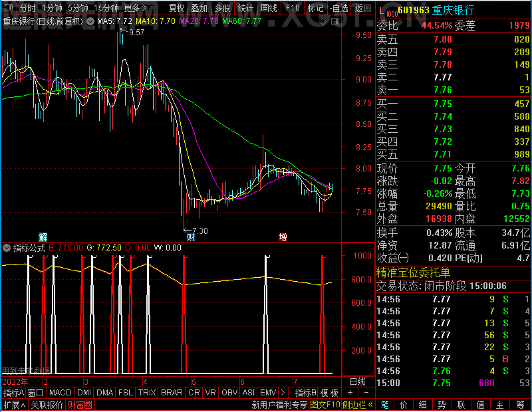Open 精准定位委托单 link
This screenshot has width=532, height=412.
pos(413,272)
